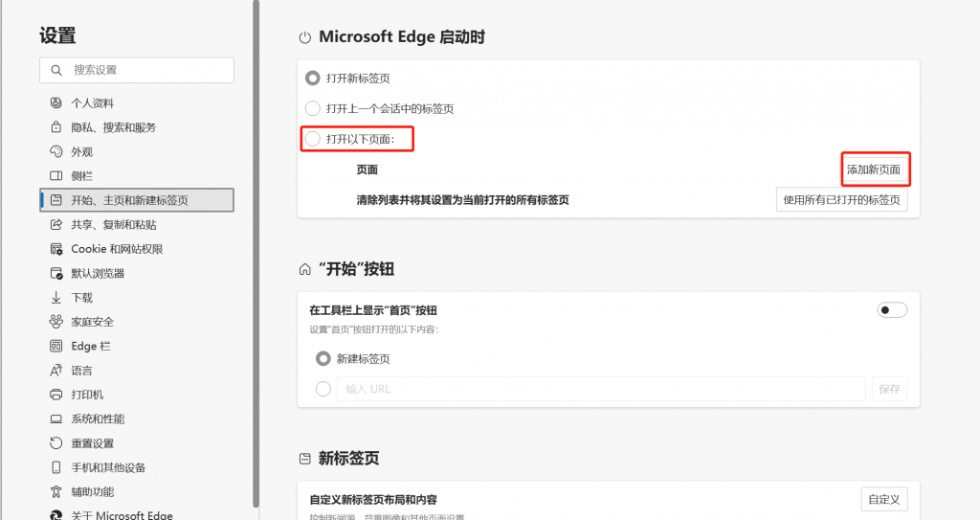Click the share icon for 共享、复制和粘贴
This screenshot has width=980, height=520.
[56, 225]
